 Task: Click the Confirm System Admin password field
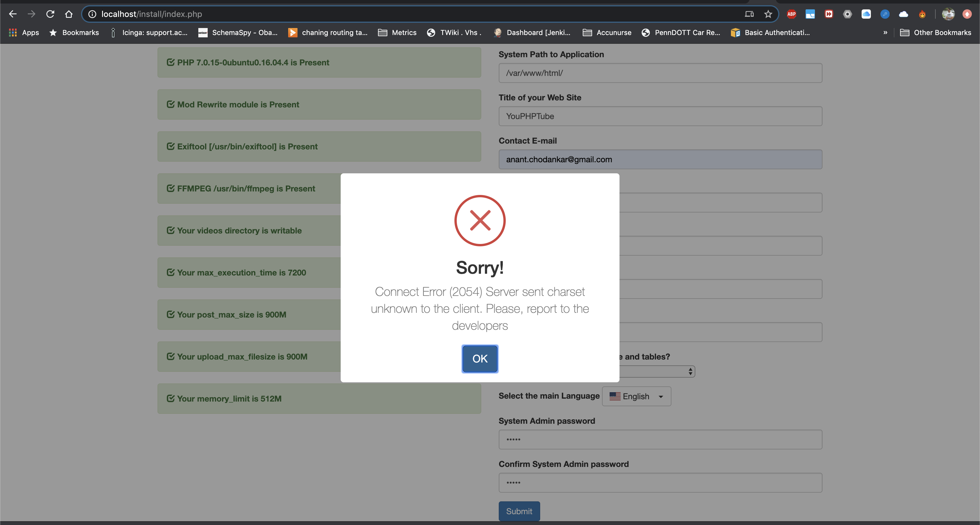[x=660, y=483]
